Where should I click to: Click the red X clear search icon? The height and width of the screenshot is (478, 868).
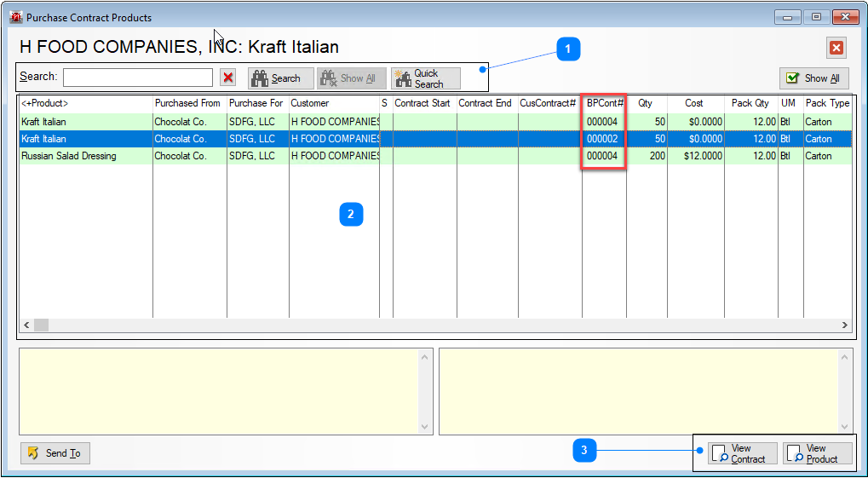point(228,78)
